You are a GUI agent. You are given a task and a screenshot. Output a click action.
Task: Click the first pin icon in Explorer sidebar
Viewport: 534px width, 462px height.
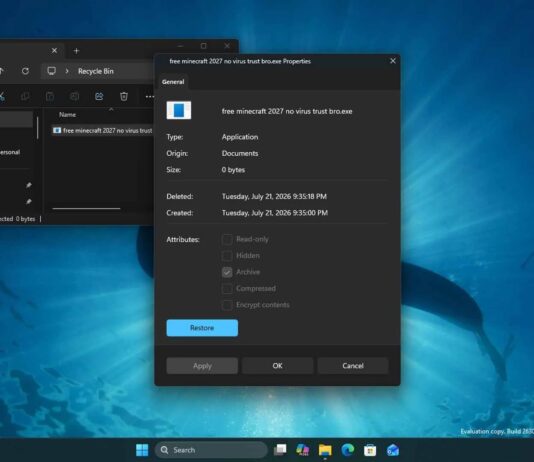tap(29, 185)
